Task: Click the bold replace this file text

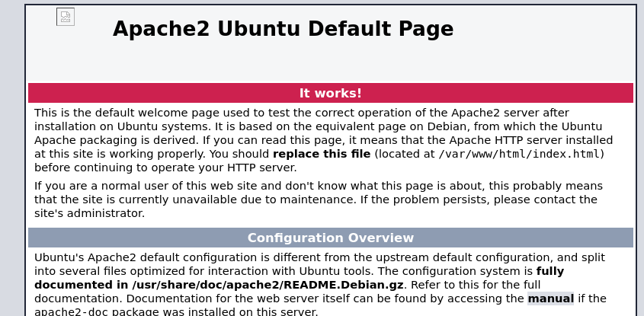Action: pos(322,155)
